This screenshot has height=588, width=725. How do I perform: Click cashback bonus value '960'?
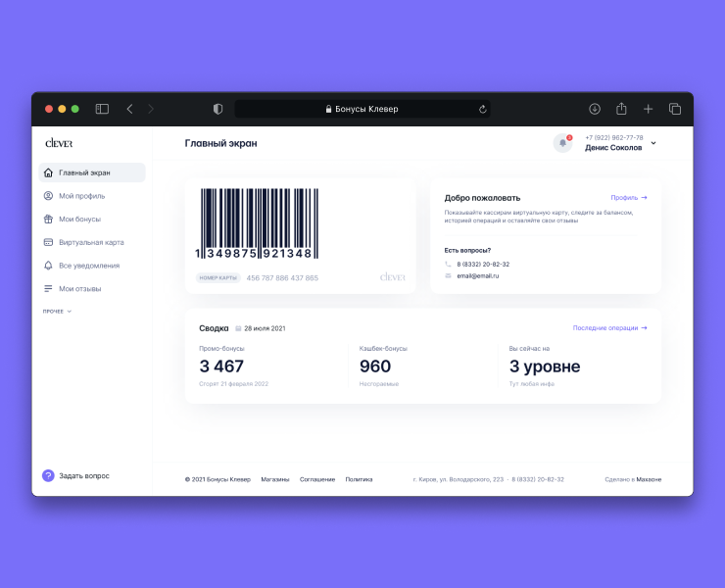click(x=375, y=367)
